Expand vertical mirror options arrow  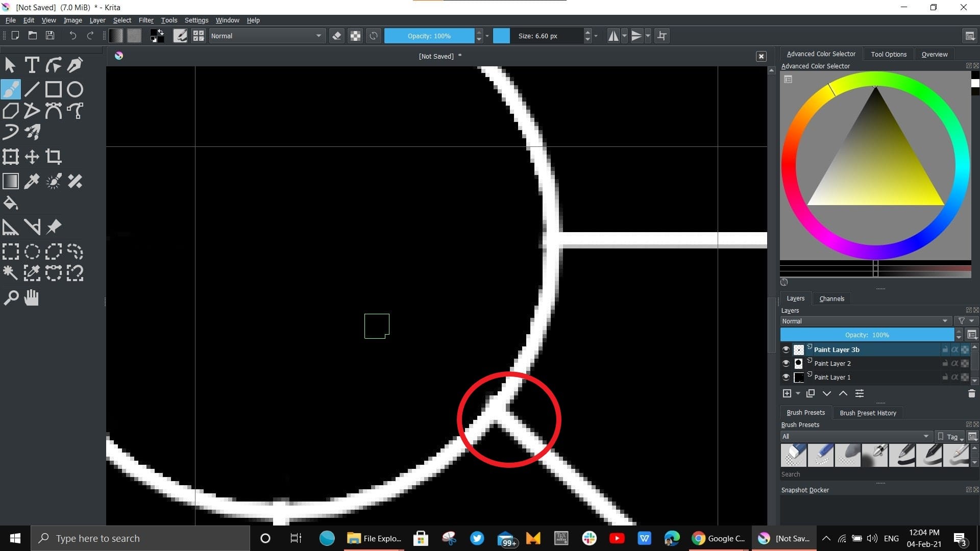[x=648, y=36]
